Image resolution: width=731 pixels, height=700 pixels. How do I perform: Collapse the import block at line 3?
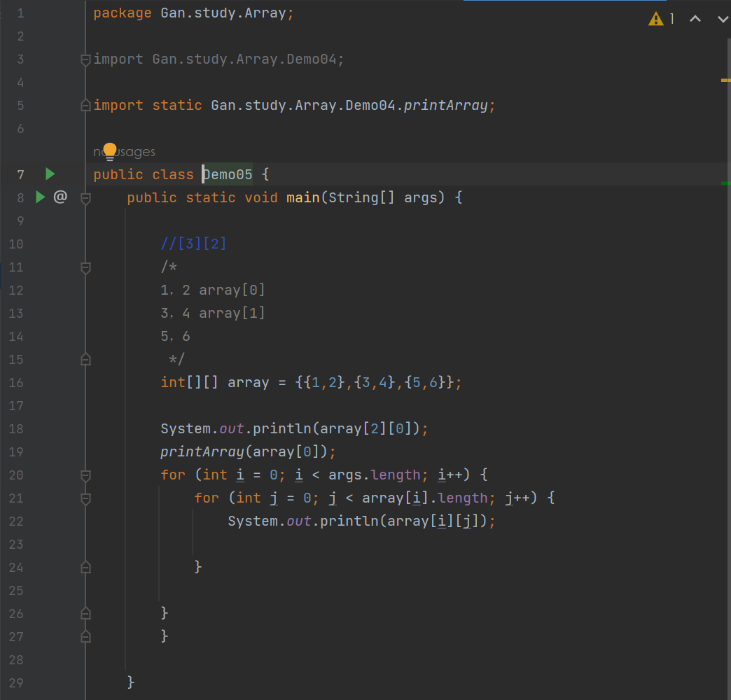86,59
